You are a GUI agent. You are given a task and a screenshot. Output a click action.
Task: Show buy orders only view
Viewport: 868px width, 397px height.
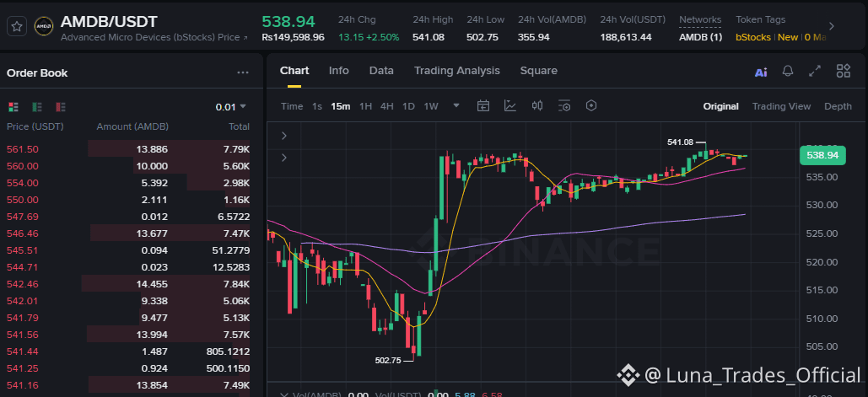[37, 107]
